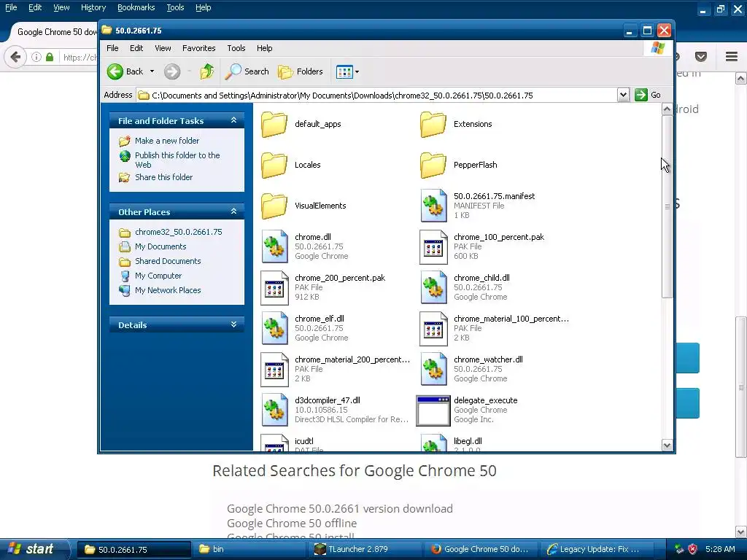747x560 pixels.
Task: Select the chrome_child.dll file icon
Action: pyautogui.click(x=433, y=287)
